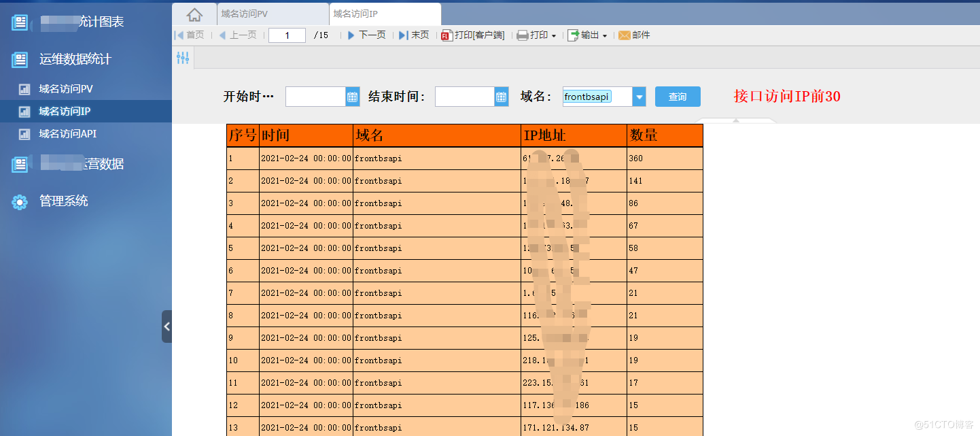Expand the 管理系统 menu section
980x436 pixels.
click(x=63, y=201)
